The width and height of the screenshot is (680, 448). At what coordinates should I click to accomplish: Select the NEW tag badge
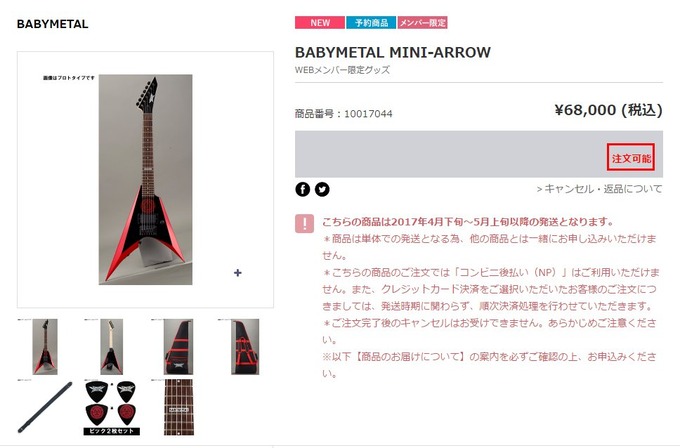click(x=320, y=23)
